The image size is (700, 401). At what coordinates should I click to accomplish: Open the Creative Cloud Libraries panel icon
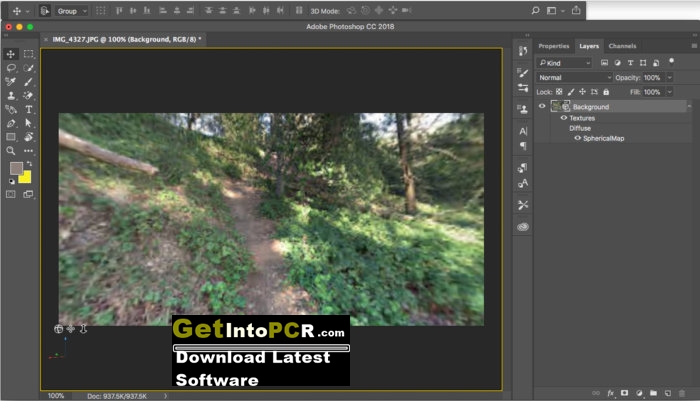[523, 227]
